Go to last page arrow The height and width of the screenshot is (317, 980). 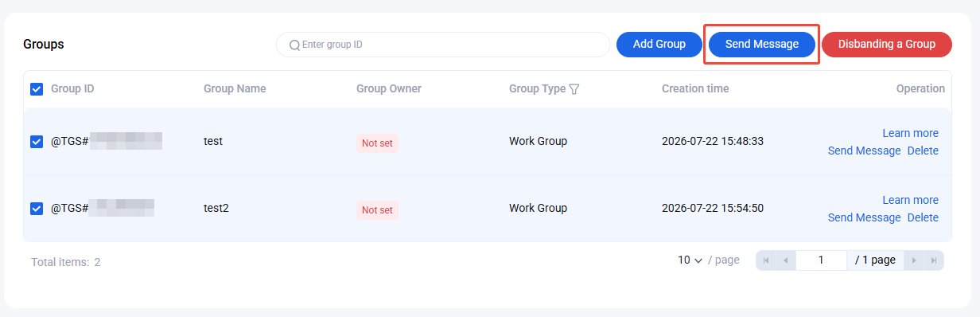click(x=934, y=260)
